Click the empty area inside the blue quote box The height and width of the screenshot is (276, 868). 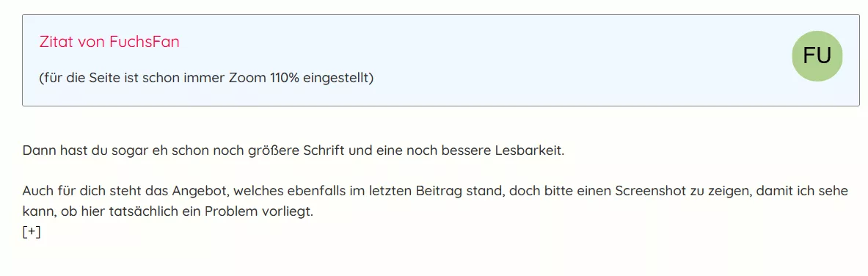(x=553, y=61)
